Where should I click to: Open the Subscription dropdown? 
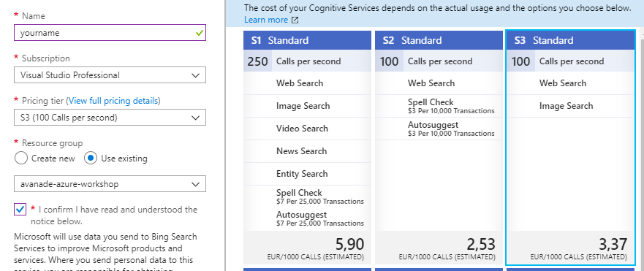click(110, 75)
